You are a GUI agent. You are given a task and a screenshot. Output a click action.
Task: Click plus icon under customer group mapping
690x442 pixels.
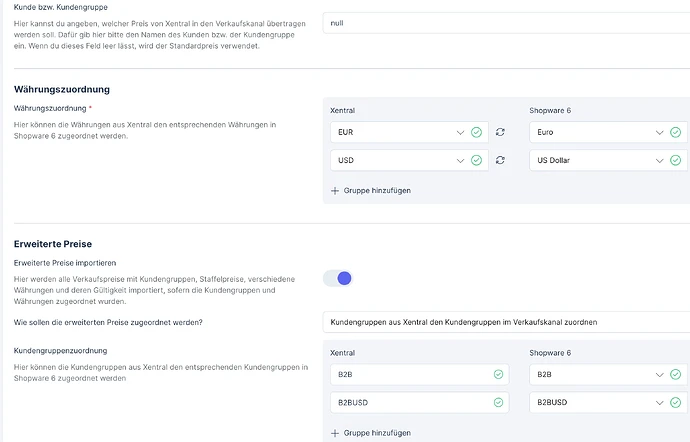coord(335,433)
